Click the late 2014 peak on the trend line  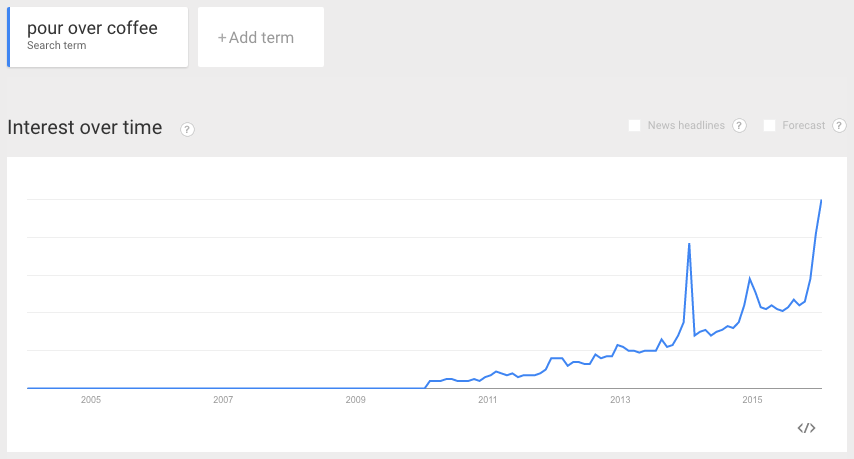tap(750, 278)
